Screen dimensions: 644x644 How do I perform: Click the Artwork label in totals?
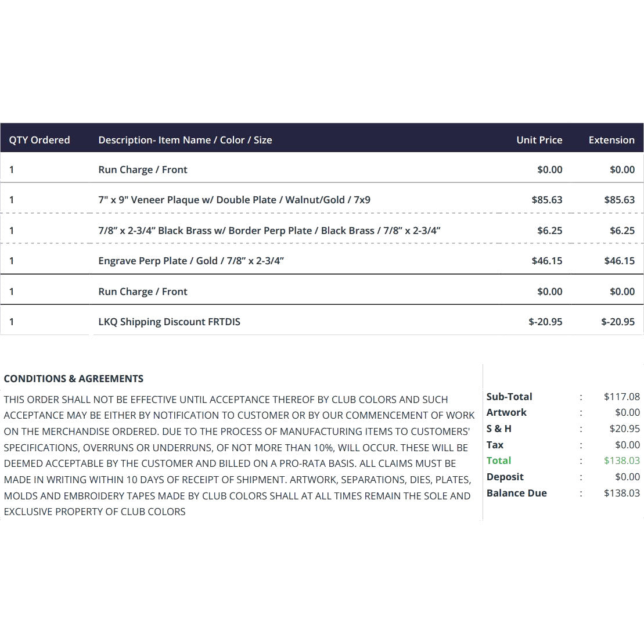pyautogui.click(x=506, y=412)
